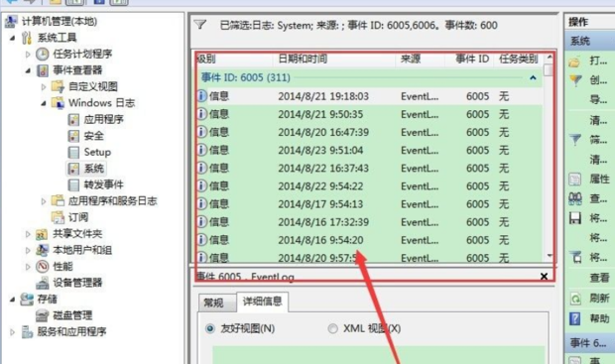The image size is (615, 364).
Task: Click 属性 properties icon in 操作 pane
Action: point(575,180)
